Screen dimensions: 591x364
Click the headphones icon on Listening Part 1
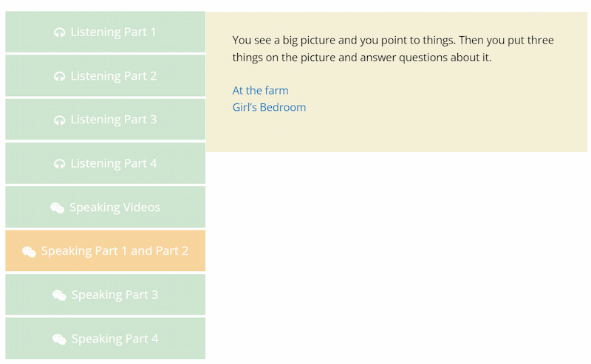[x=60, y=32]
